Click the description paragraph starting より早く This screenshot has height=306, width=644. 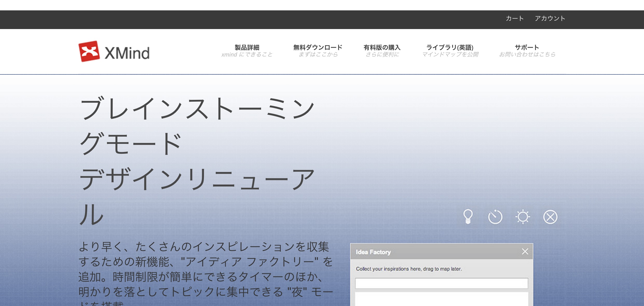pos(205,274)
